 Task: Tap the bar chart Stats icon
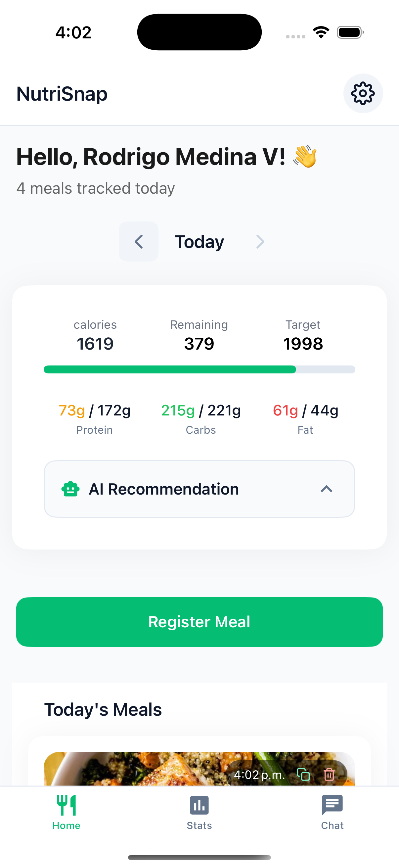point(199,805)
